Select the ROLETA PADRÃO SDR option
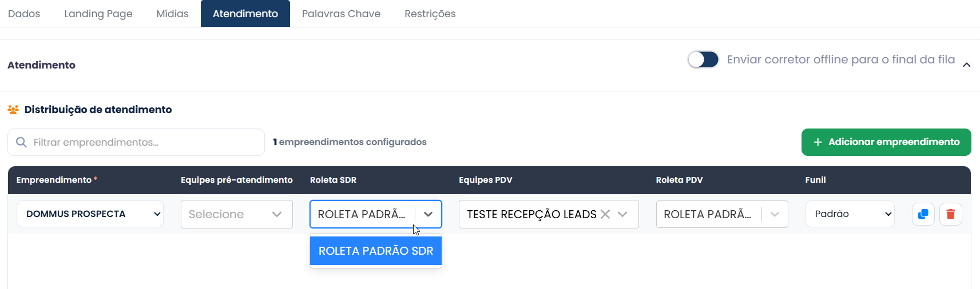Screen dimensions: 980x289 click(x=376, y=251)
